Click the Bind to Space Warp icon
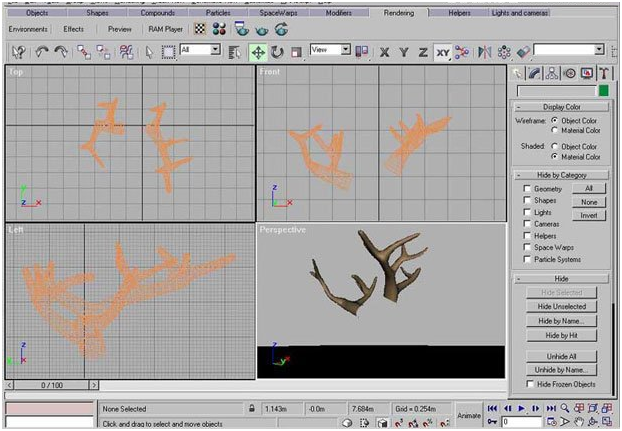 pos(126,52)
